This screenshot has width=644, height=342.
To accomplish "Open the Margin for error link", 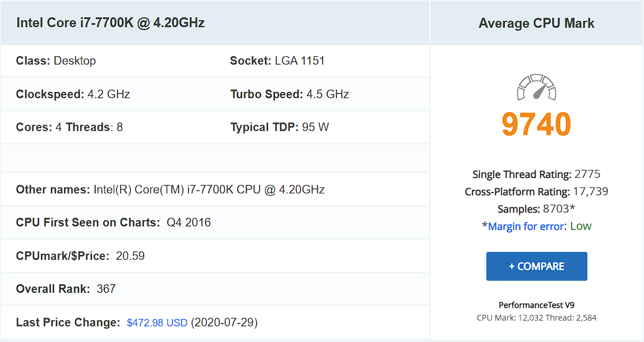I will [526, 226].
